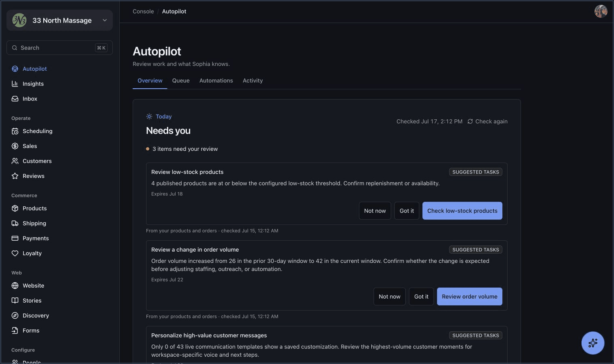Click the Forms document icon
This screenshot has height=364, width=614.
(15, 331)
